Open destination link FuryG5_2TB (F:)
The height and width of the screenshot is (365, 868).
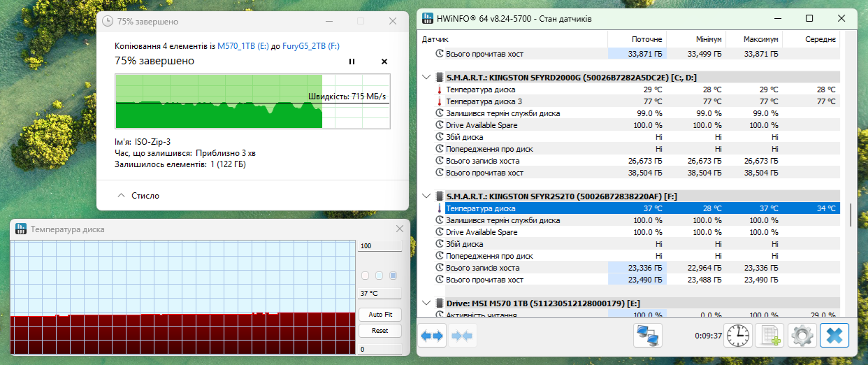[311, 46]
